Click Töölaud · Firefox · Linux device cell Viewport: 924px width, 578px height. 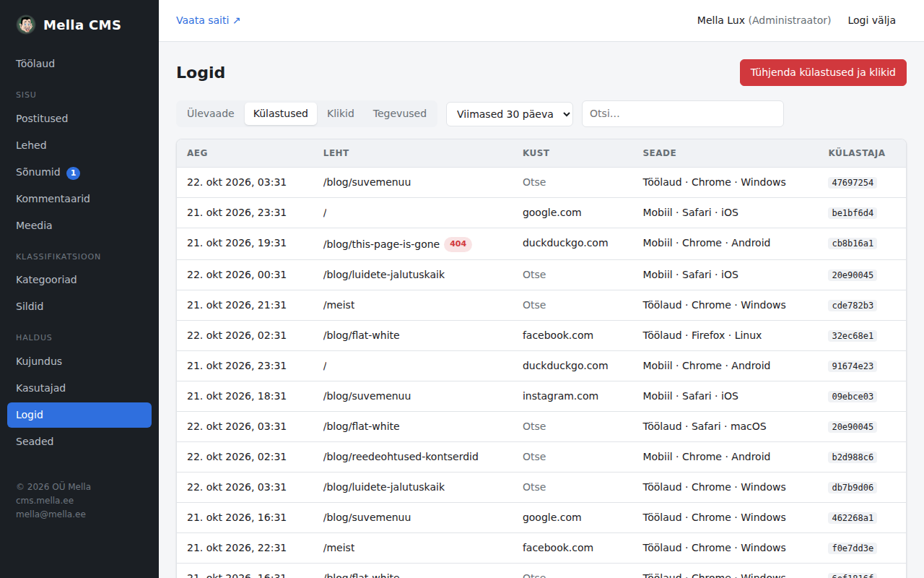702,335
